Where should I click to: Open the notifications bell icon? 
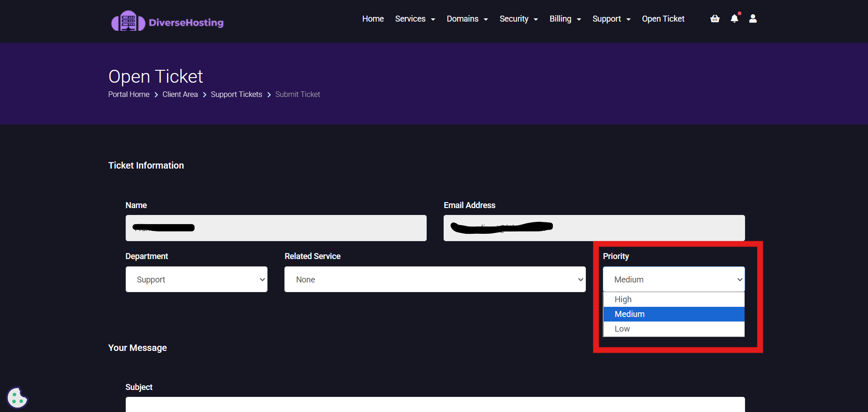tap(734, 19)
